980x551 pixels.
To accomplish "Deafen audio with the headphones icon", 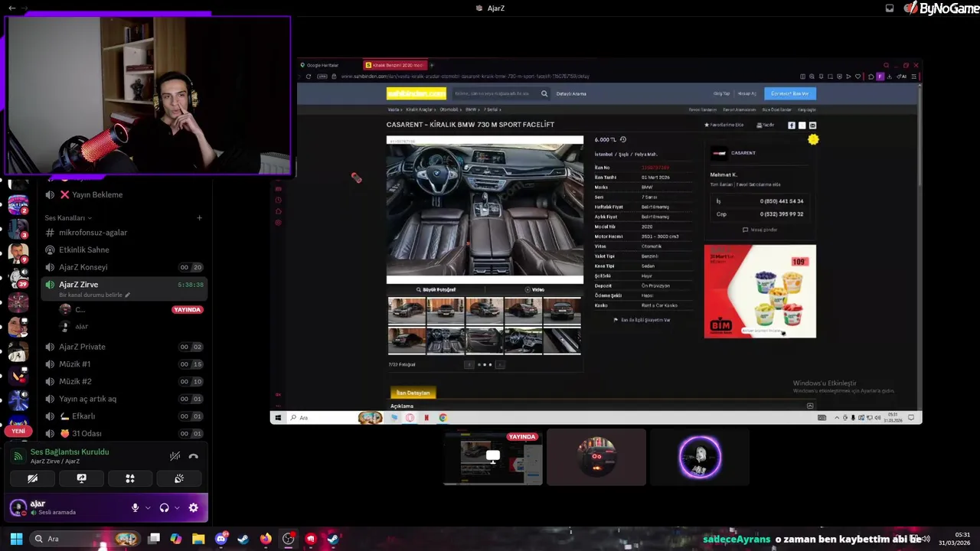I will pos(164,507).
